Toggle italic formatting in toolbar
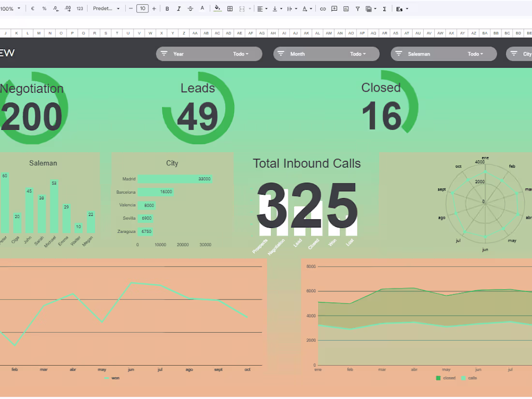This screenshot has height=399, width=532. pyautogui.click(x=179, y=9)
